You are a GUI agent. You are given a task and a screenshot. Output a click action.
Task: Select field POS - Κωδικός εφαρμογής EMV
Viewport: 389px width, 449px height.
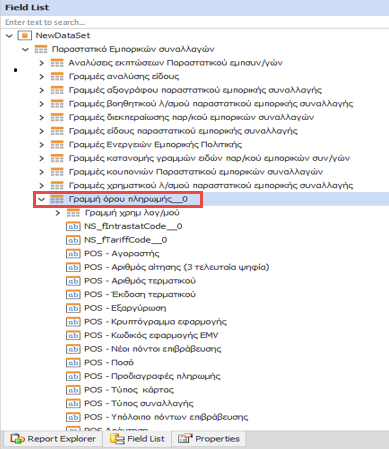pyautogui.click(x=151, y=336)
